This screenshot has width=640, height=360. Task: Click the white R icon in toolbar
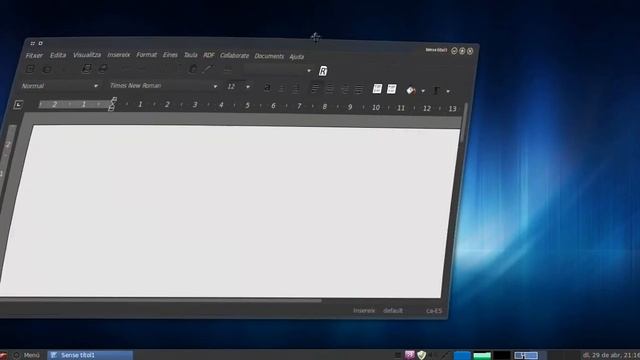coord(323,71)
